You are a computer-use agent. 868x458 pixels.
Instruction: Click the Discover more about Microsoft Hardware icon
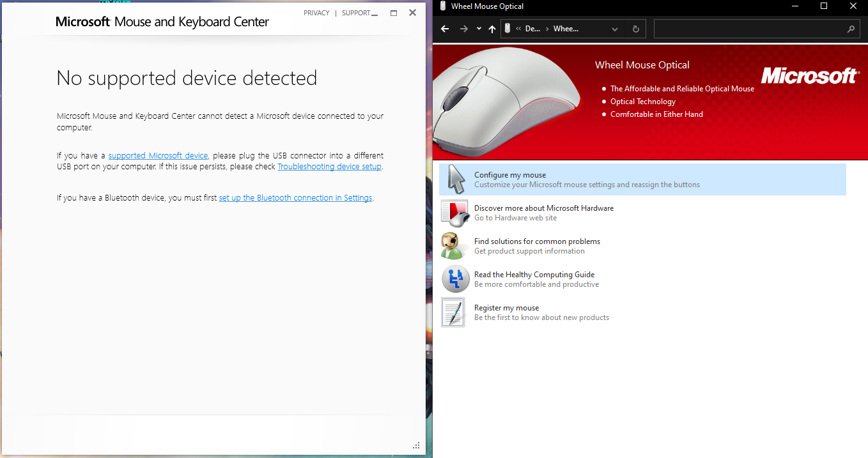pos(455,213)
